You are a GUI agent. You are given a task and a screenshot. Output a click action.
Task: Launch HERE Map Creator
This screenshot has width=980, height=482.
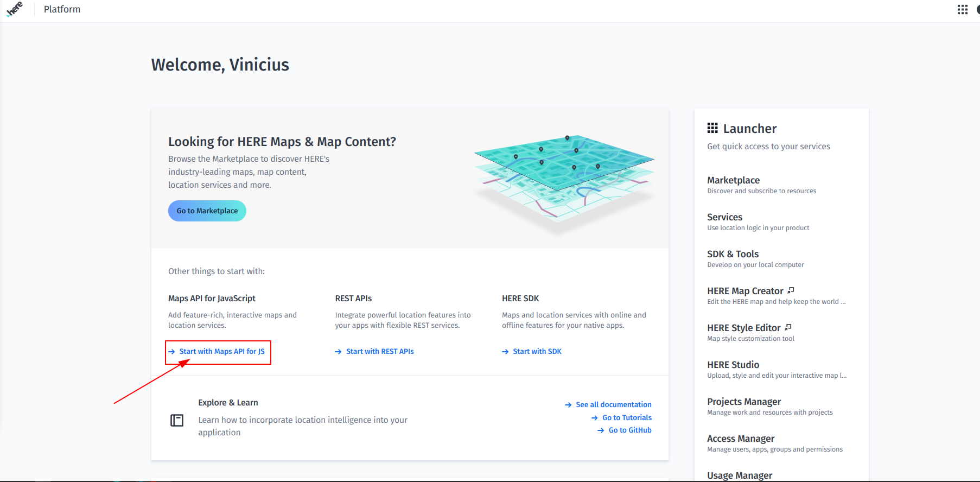coord(745,291)
